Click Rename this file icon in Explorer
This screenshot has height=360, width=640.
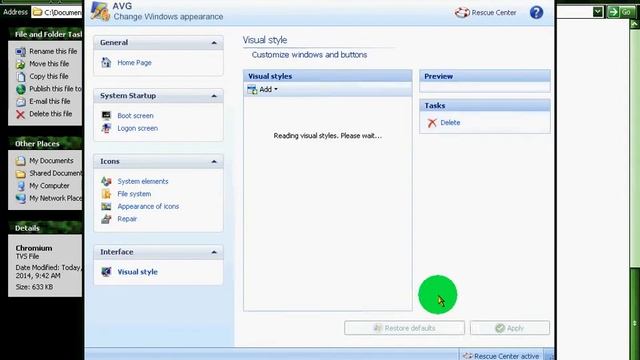20,51
